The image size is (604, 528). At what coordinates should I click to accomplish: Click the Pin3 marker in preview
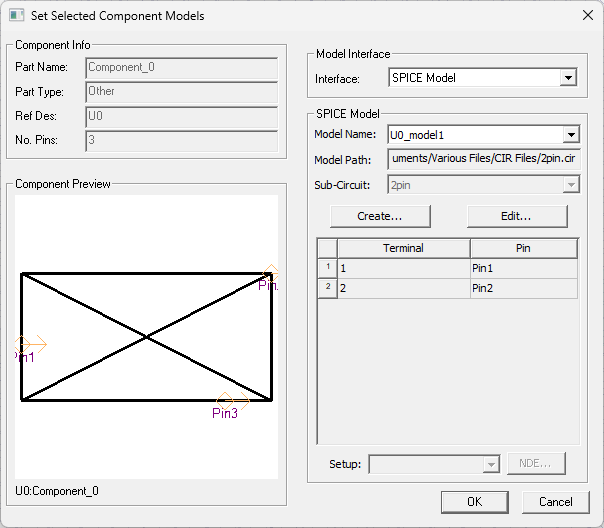click(233, 401)
